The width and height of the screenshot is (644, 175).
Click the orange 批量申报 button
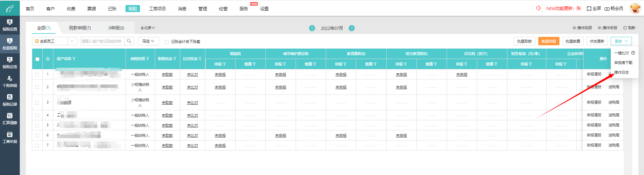click(548, 41)
